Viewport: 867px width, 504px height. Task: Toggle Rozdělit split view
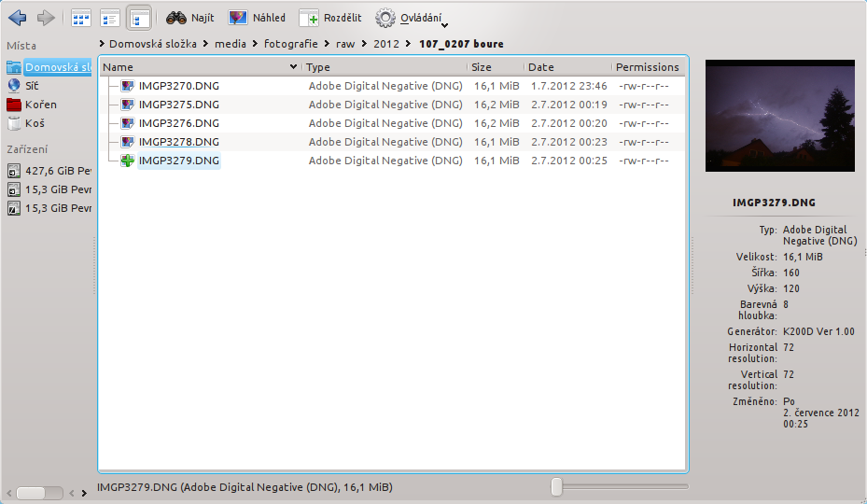[x=332, y=18]
